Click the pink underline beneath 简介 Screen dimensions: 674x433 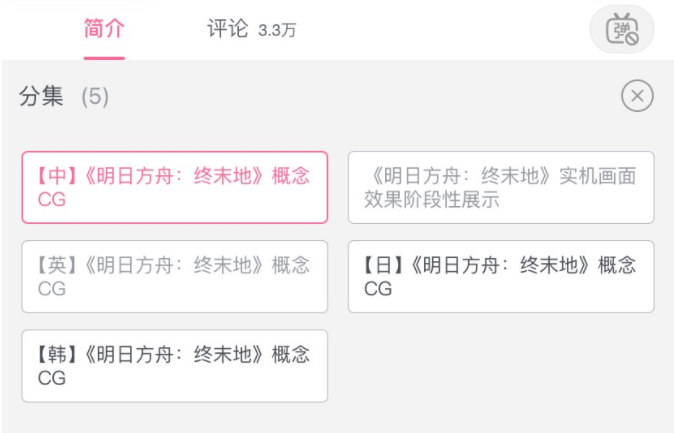tap(104, 58)
